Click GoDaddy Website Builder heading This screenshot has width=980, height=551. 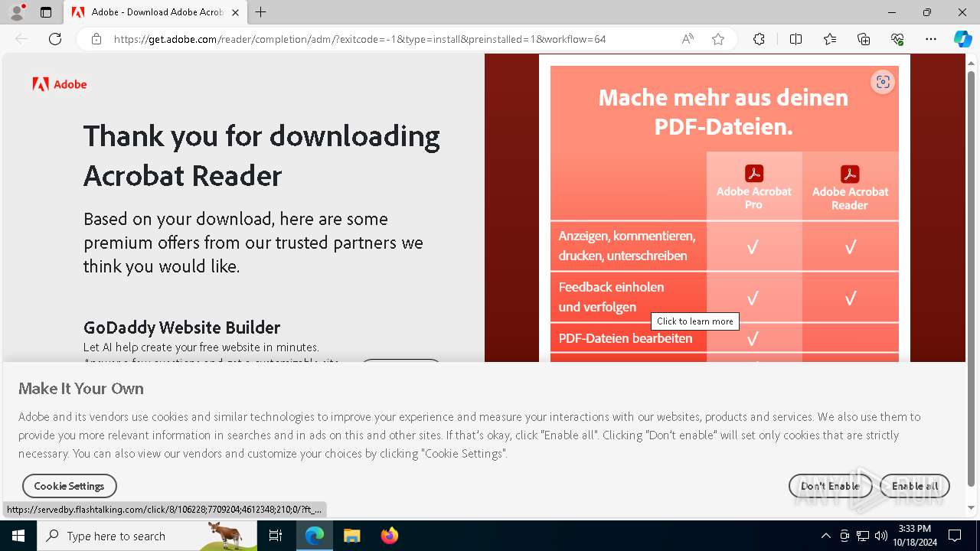pos(181,328)
